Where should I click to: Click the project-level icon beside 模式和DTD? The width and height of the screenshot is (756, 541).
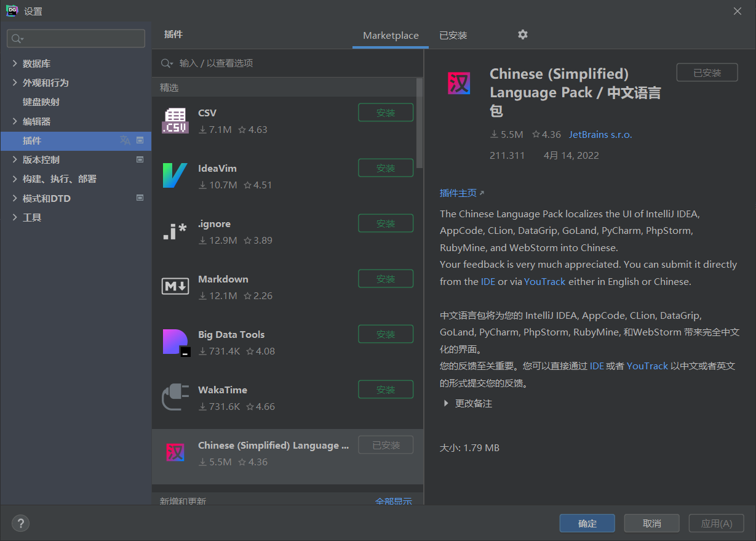tap(140, 198)
